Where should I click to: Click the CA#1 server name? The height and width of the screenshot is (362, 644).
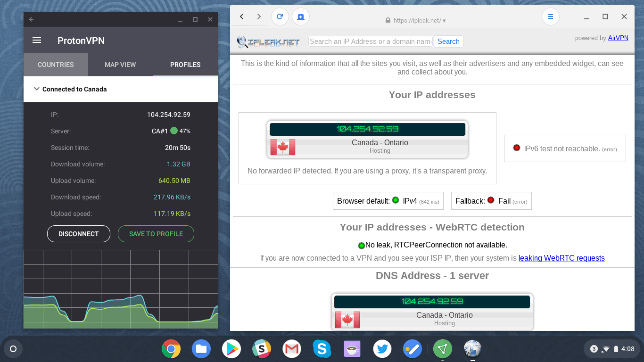160,131
